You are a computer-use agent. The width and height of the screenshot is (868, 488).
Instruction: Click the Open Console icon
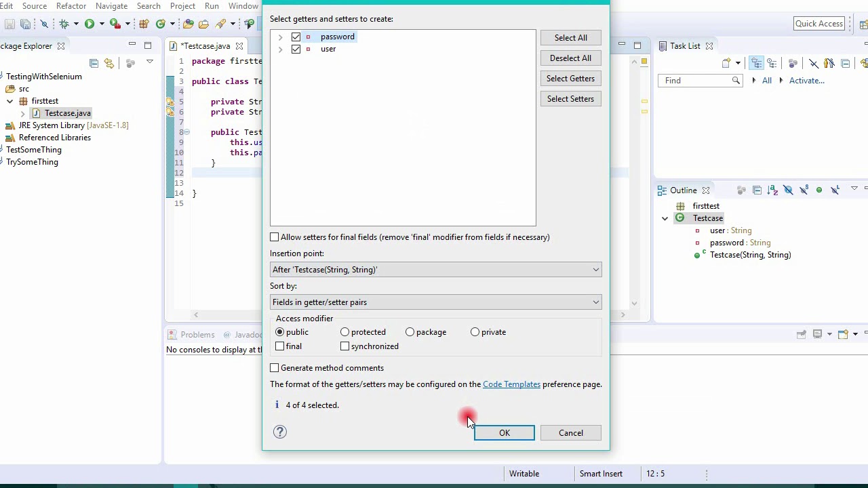click(x=843, y=334)
